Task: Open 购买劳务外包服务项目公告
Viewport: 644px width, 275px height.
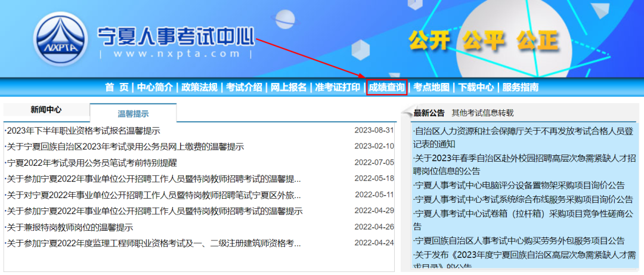Action: click(x=519, y=240)
